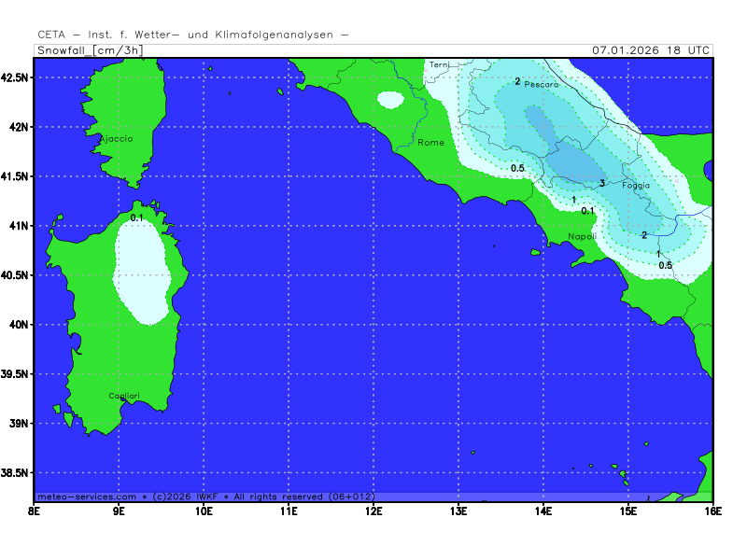
Task: Click the 38.5N latitude axis label
Action: 16,473
